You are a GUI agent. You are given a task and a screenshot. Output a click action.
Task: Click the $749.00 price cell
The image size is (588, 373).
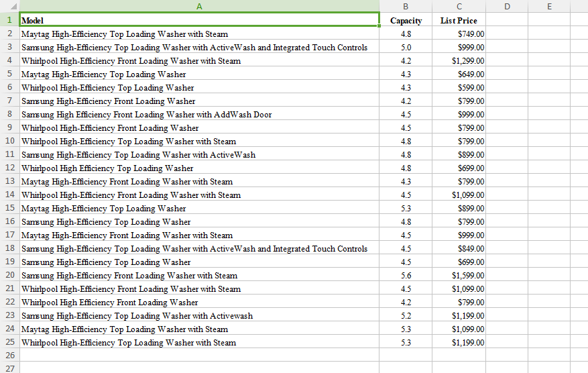click(x=459, y=34)
